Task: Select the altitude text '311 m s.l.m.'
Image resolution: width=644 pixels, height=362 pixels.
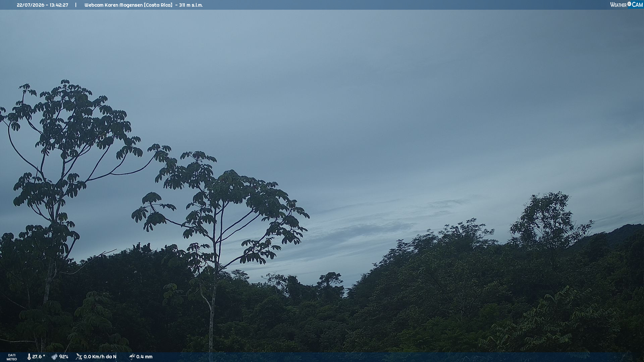Action: [191, 5]
